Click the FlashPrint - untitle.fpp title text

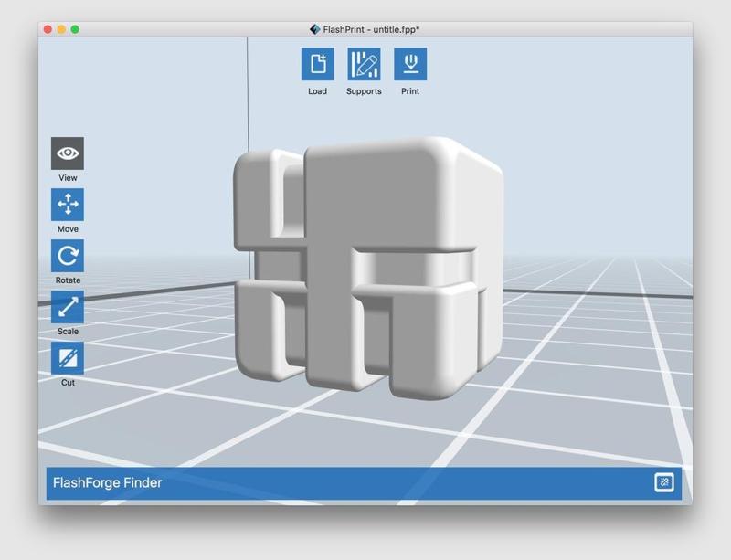click(371, 29)
